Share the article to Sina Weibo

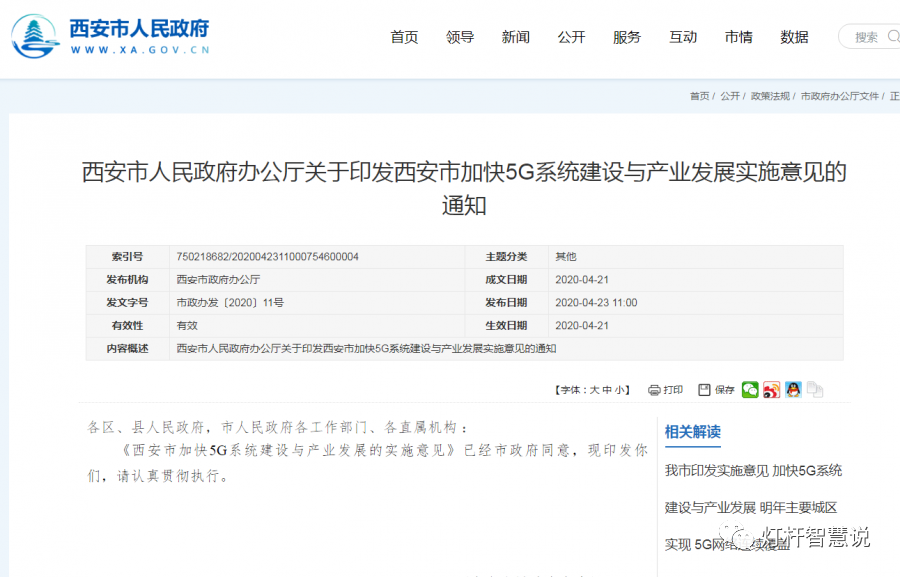[770, 389]
